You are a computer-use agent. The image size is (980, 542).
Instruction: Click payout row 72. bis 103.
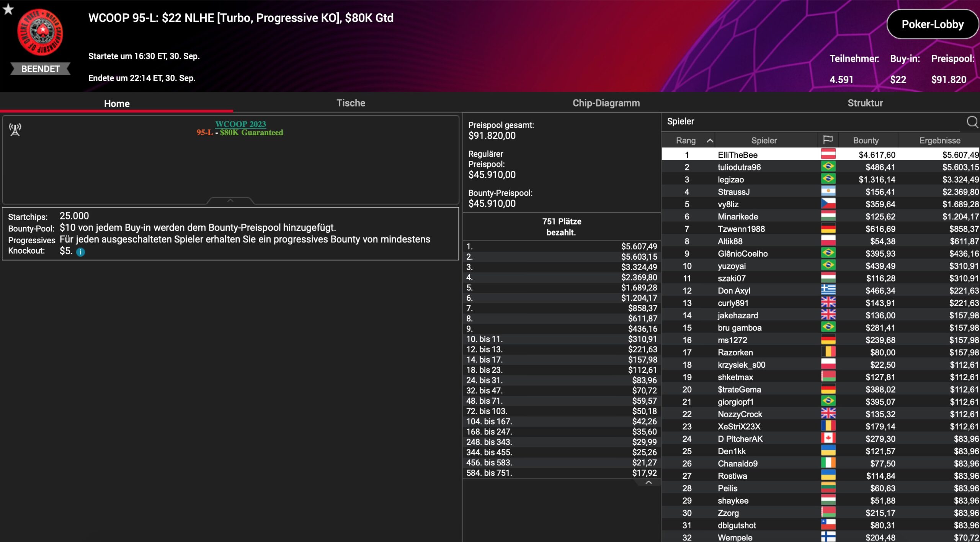[x=562, y=411]
